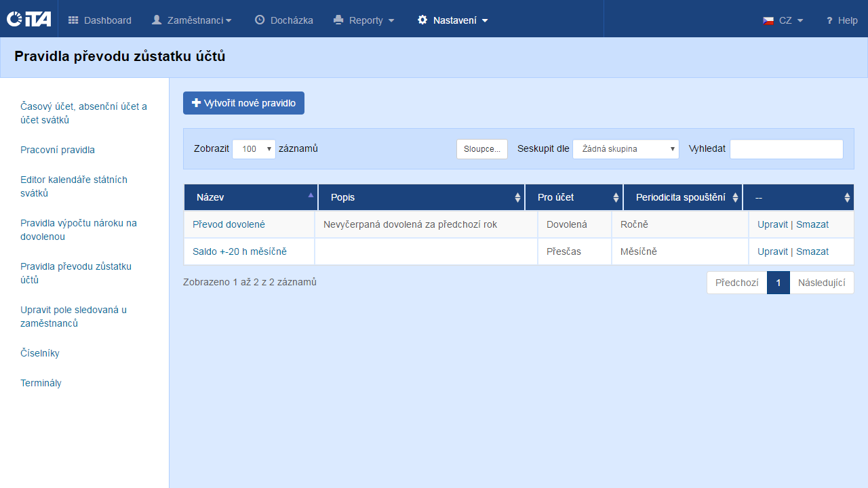
Task: Click Vytvořit nové pravidlo button
Action: [x=243, y=103]
